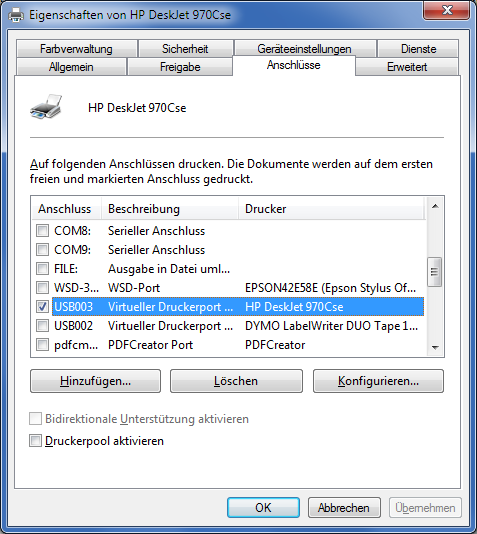Click Serieller Anschluss description for COM9:
The height and width of the screenshot is (534, 477).
tap(156, 250)
